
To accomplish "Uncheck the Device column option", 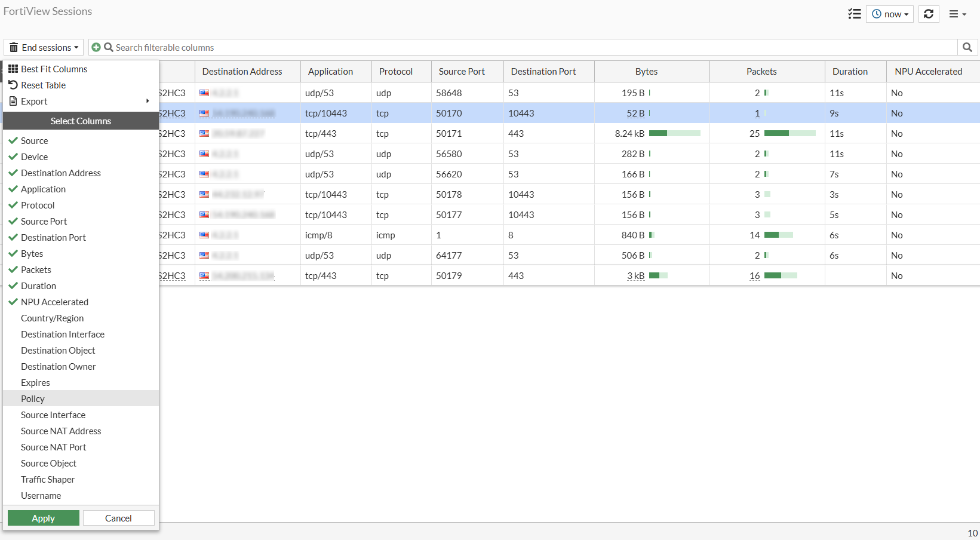I will click(34, 157).
